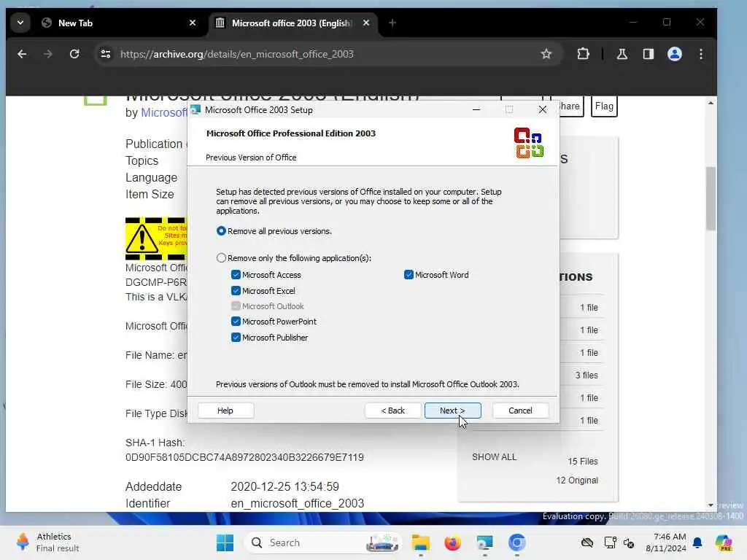Click the 12 Original text
The width and height of the screenshot is (747, 560).
[577, 481]
